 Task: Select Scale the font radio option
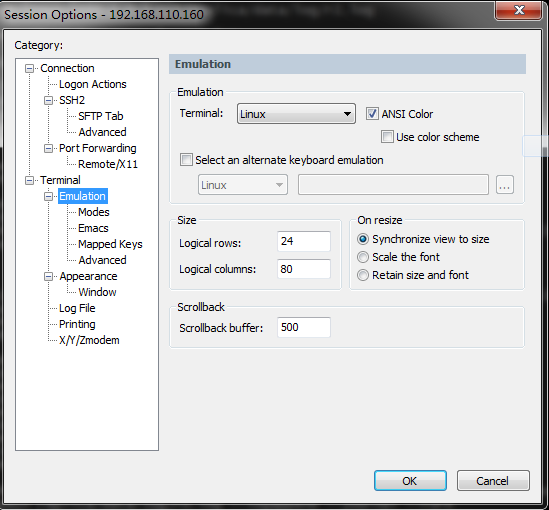[x=363, y=257]
